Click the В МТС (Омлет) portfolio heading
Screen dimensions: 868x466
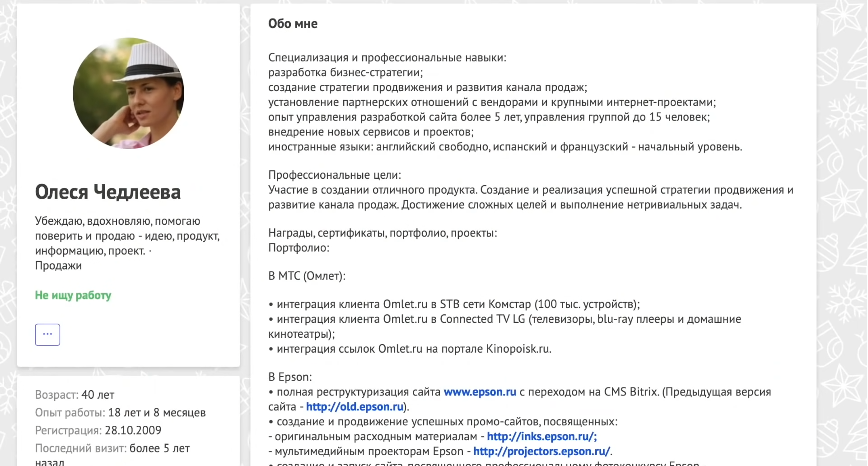[x=307, y=276]
